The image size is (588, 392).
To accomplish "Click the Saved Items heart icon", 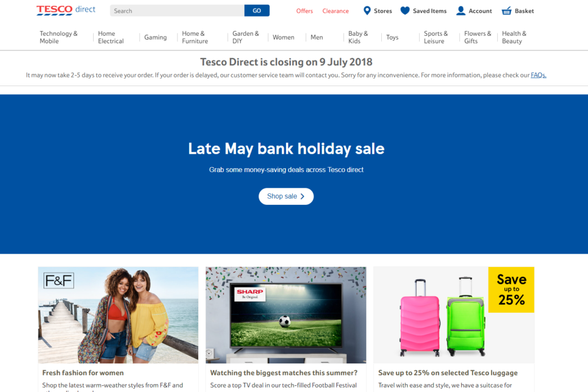I will [405, 10].
